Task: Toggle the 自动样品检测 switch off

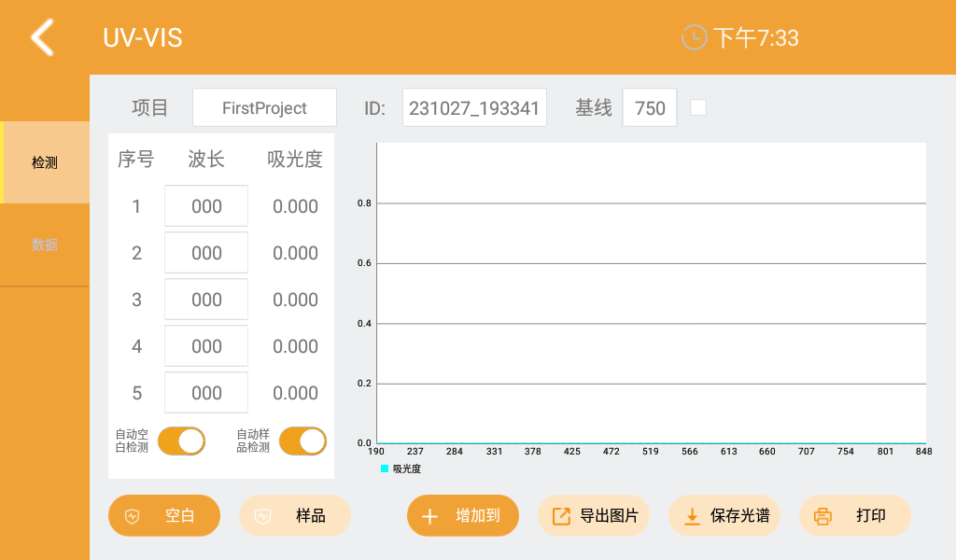Action: point(302,441)
